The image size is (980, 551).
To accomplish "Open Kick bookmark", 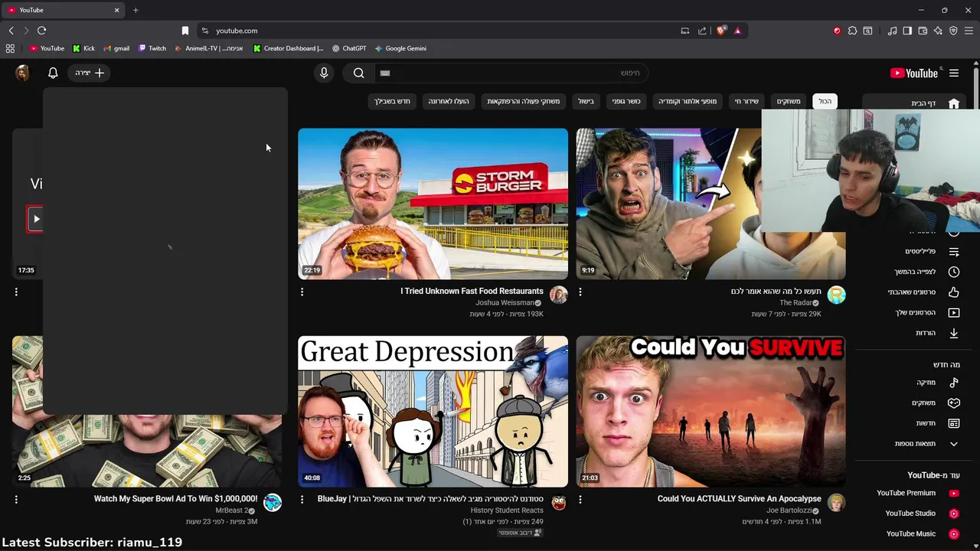I will click(x=83, y=48).
